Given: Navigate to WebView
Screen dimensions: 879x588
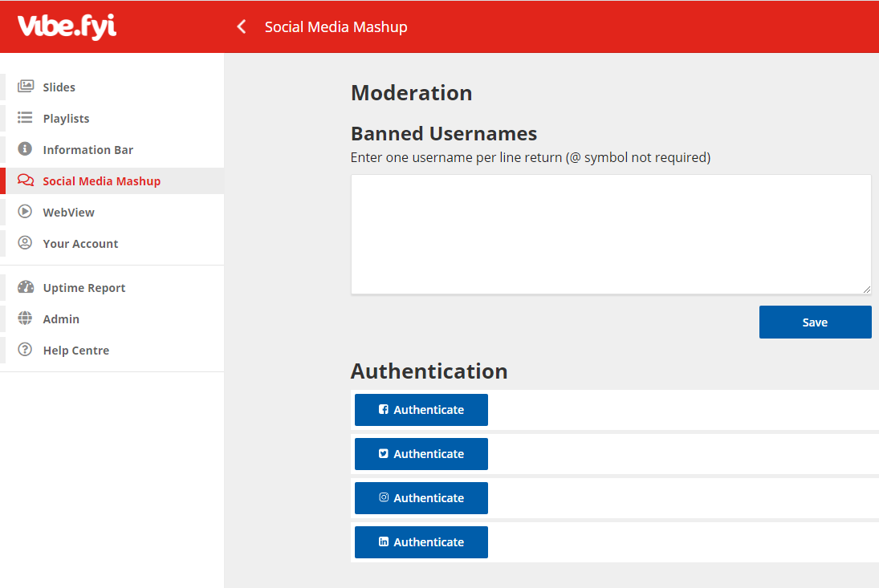Looking at the screenshot, I should [x=112, y=213].
